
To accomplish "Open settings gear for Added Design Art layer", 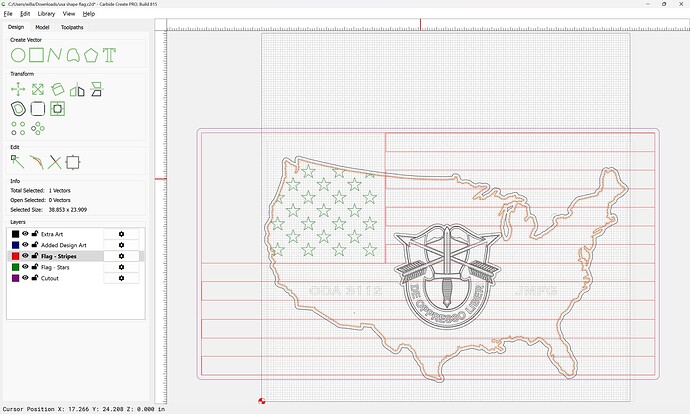I will click(x=121, y=245).
